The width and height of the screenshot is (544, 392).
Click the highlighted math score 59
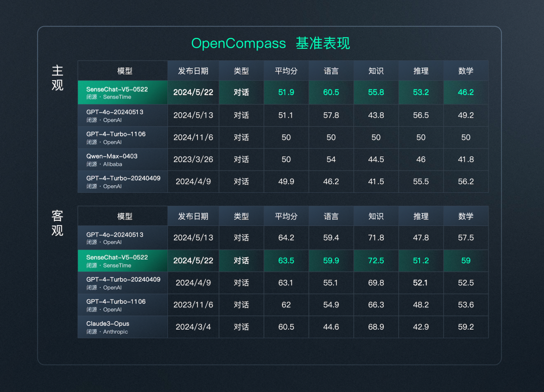coord(466,261)
